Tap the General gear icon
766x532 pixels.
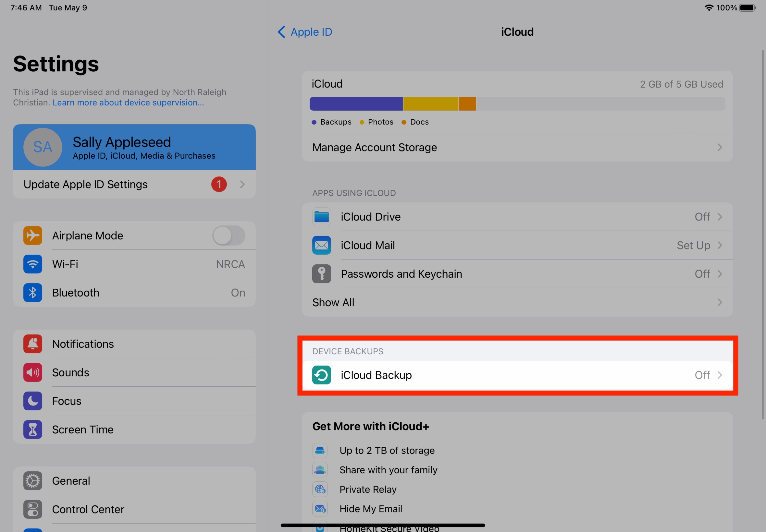pyautogui.click(x=33, y=481)
